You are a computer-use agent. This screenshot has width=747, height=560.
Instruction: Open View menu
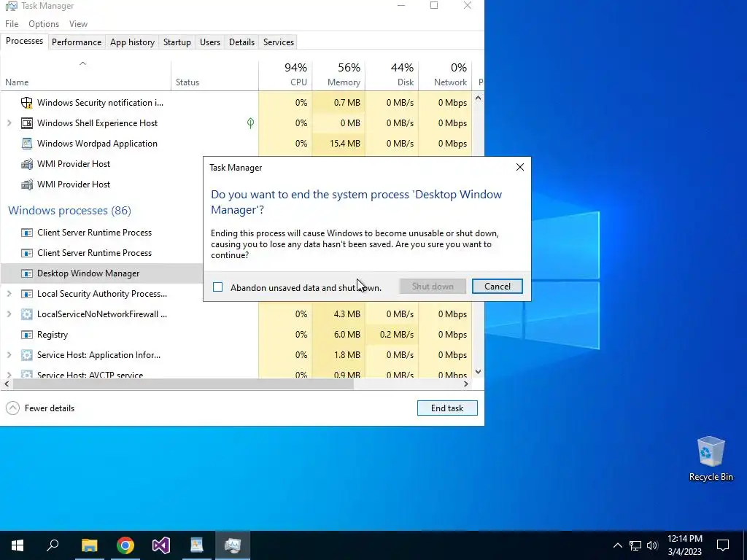click(78, 24)
